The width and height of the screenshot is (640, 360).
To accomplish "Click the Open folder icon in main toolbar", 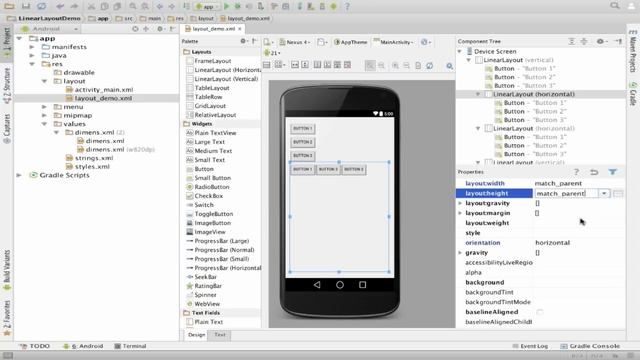I will (9, 6).
